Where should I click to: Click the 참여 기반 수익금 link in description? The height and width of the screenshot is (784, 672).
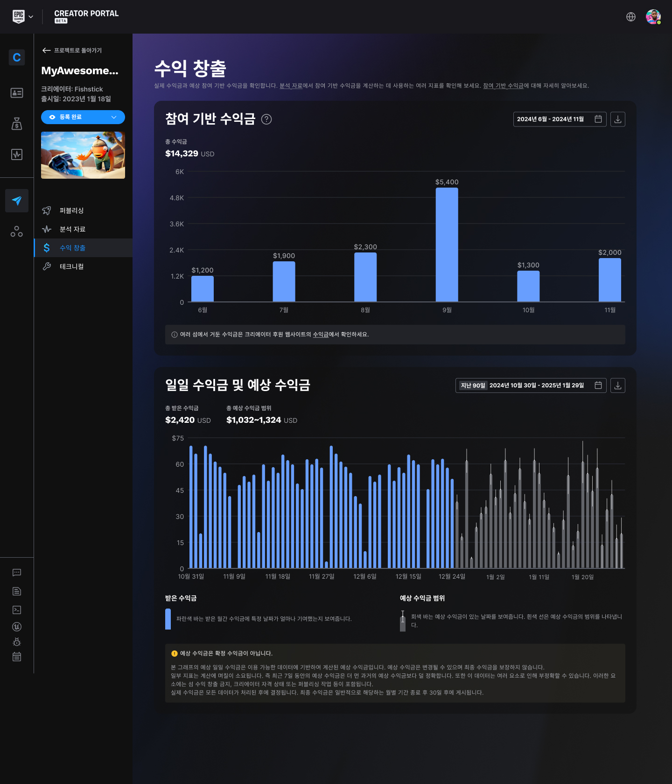tap(503, 86)
